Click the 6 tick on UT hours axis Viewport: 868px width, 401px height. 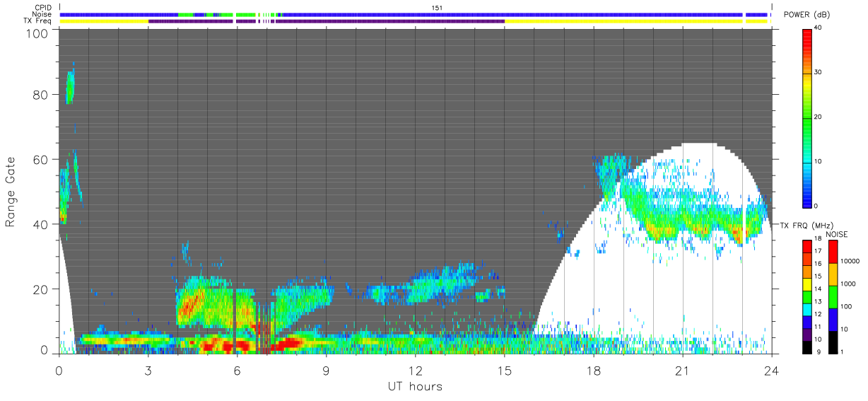(x=237, y=369)
